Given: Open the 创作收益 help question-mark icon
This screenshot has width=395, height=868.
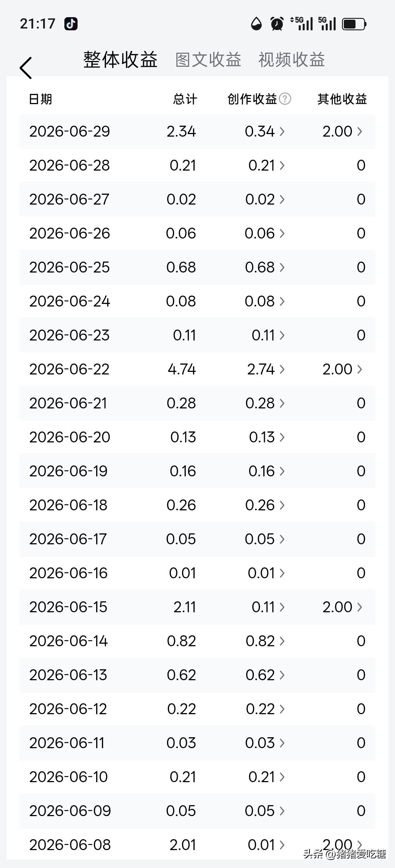Looking at the screenshot, I should (x=285, y=99).
